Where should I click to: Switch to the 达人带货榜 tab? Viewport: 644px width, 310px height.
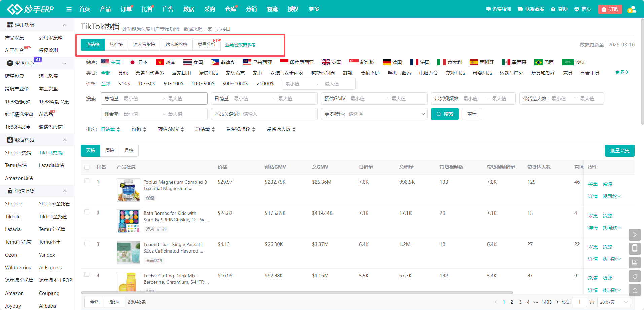[144, 44]
